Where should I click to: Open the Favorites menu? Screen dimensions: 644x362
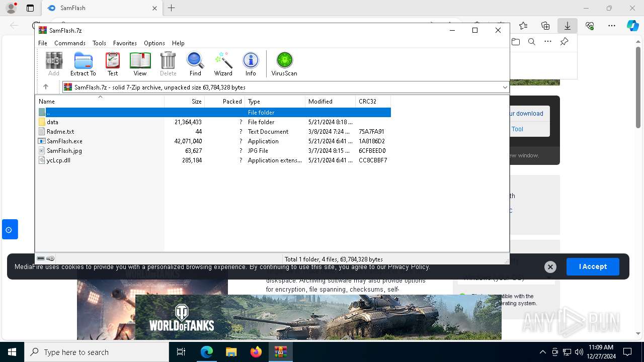click(125, 43)
